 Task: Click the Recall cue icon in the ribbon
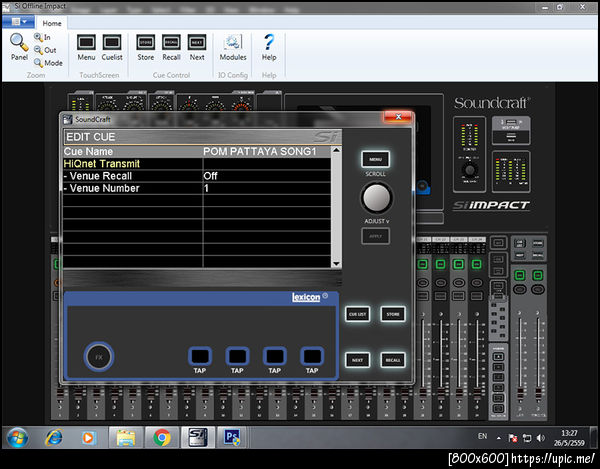coord(171,43)
